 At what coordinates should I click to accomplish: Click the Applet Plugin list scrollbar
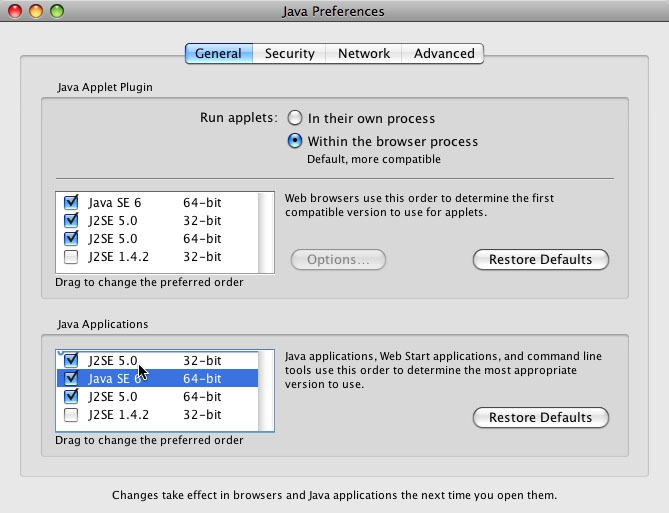(266, 232)
